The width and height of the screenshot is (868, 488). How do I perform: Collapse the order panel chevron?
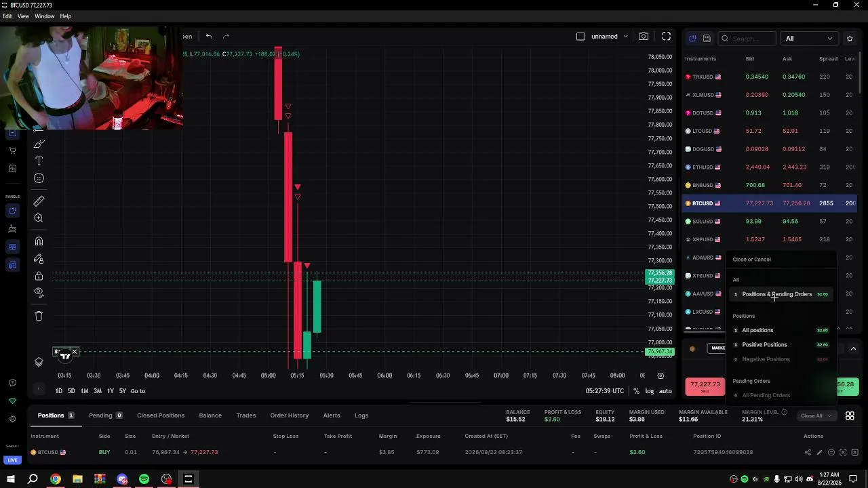coord(853,348)
